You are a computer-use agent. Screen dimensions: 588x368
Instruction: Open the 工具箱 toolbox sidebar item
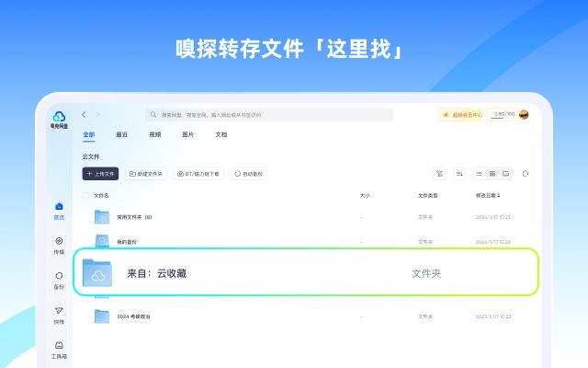click(x=59, y=351)
